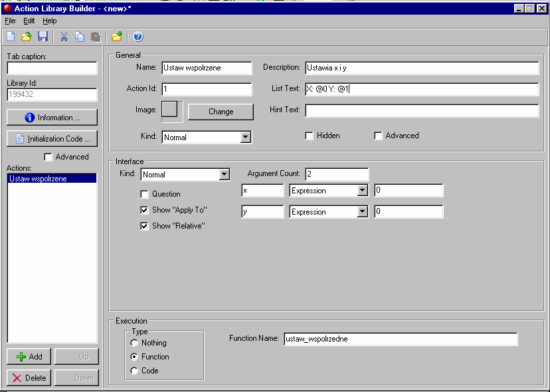Click the folder with green plus icon
Screen dimensions: 550x392
pos(117,37)
